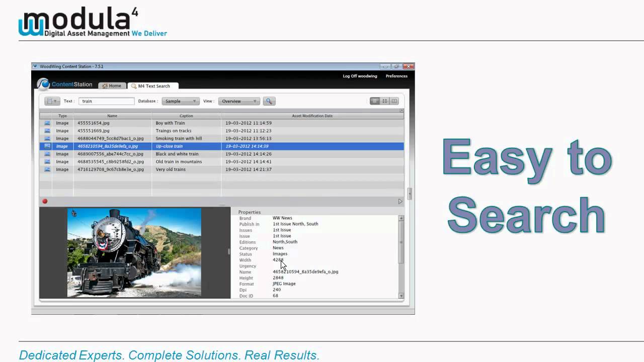Click caption Up-close train
644x362 pixels.
pyautogui.click(x=169, y=146)
